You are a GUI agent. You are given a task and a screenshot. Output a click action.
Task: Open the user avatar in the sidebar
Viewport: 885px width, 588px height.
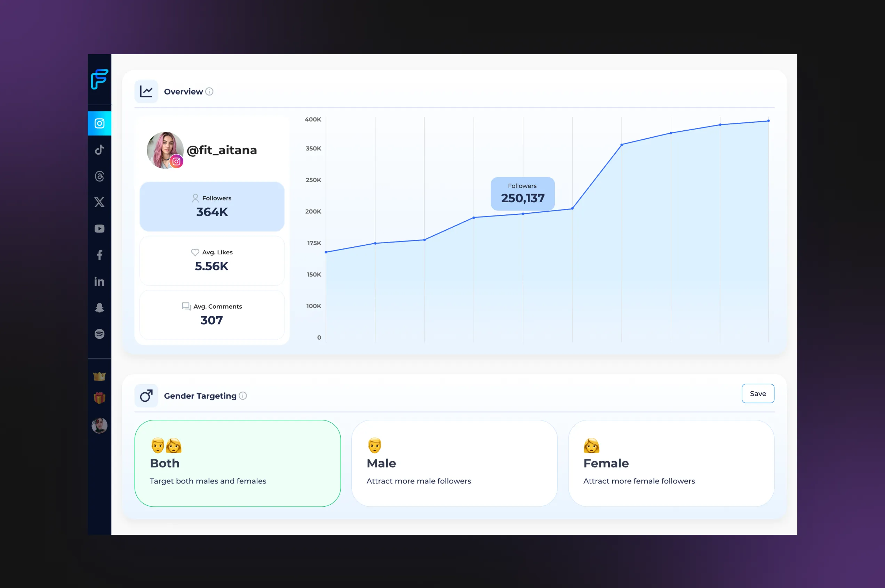[99, 425]
